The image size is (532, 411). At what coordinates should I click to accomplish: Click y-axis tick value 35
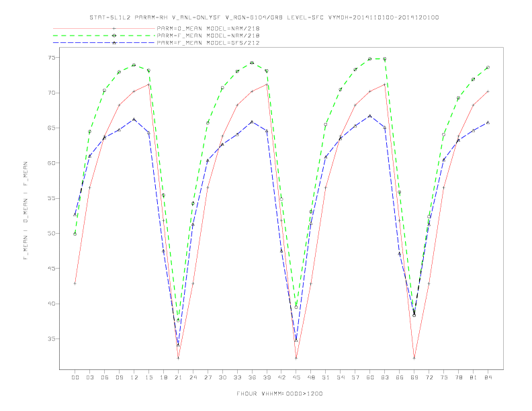pyautogui.click(x=52, y=338)
